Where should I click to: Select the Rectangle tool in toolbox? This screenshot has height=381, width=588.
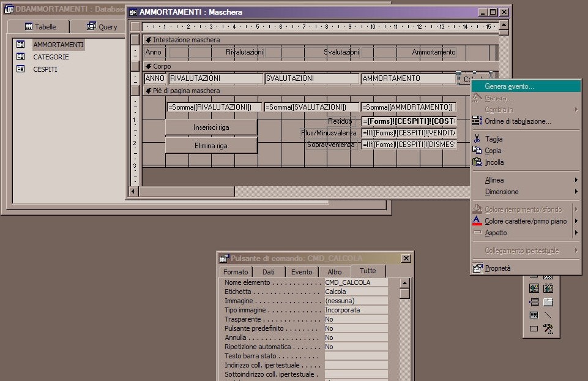click(534, 329)
